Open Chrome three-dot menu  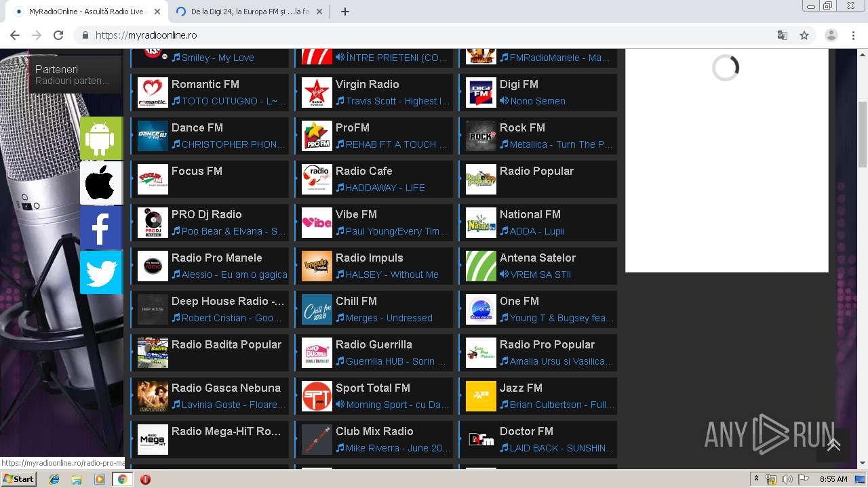pyautogui.click(x=853, y=35)
